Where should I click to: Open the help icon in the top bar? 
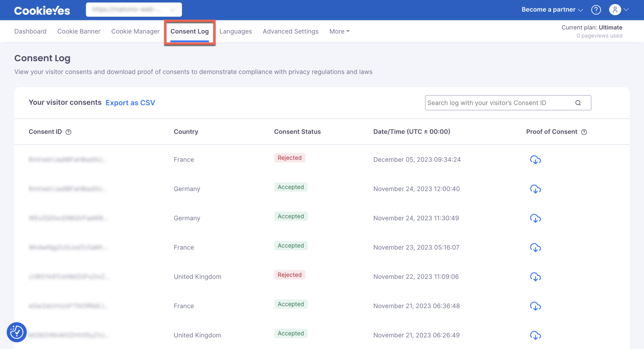(596, 10)
